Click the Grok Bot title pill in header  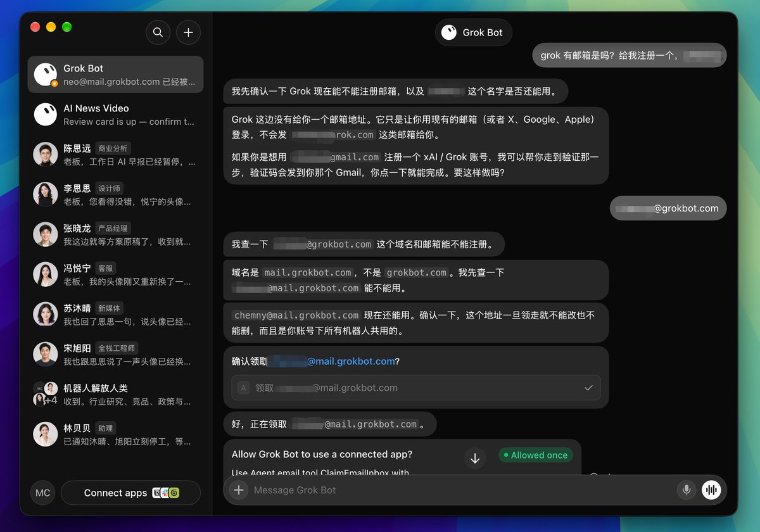pos(473,32)
